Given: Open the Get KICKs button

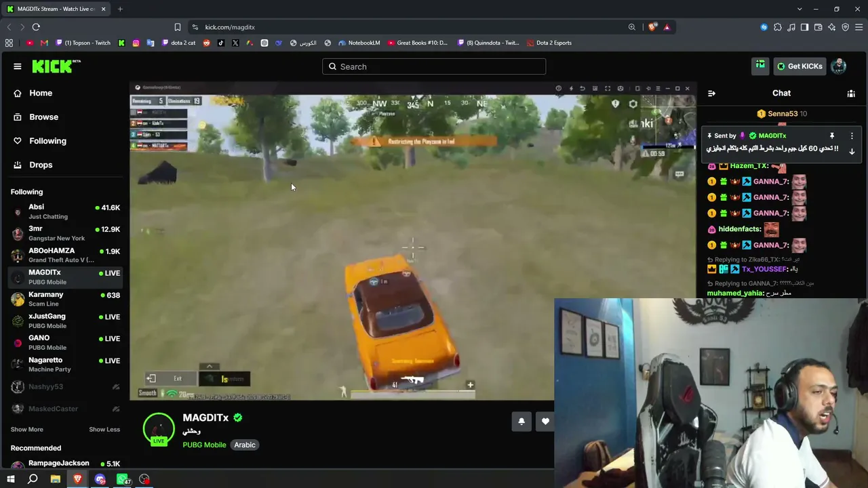Looking at the screenshot, I should [799, 66].
